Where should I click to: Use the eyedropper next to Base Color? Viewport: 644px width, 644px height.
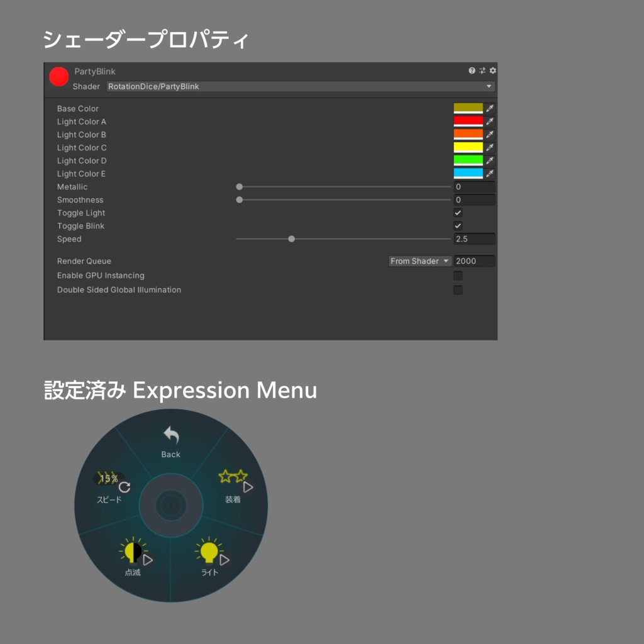pyautogui.click(x=491, y=108)
